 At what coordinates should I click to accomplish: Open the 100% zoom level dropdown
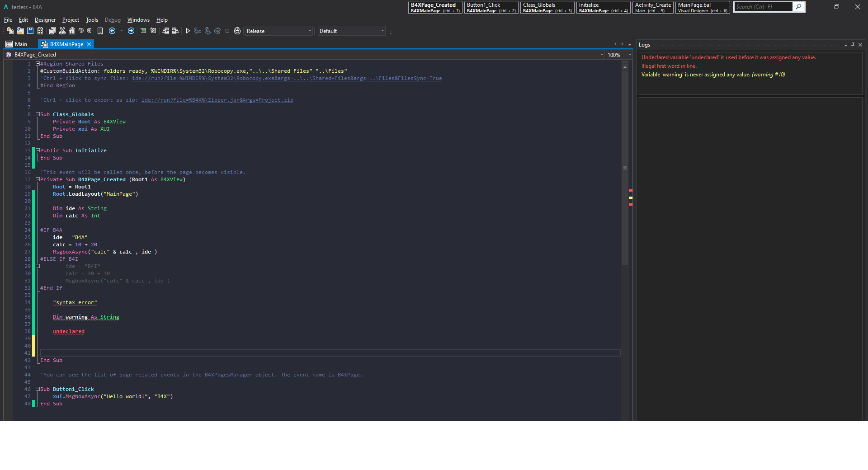tap(629, 55)
